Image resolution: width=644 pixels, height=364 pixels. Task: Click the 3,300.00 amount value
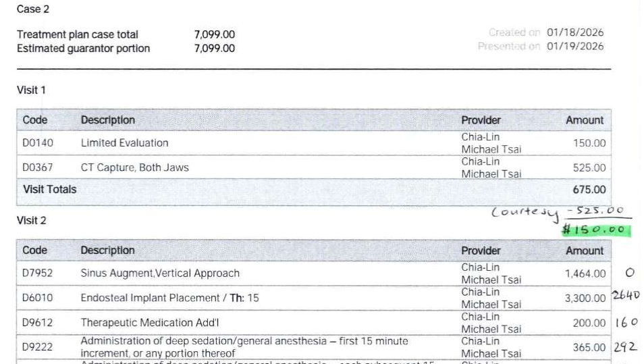[585, 298]
